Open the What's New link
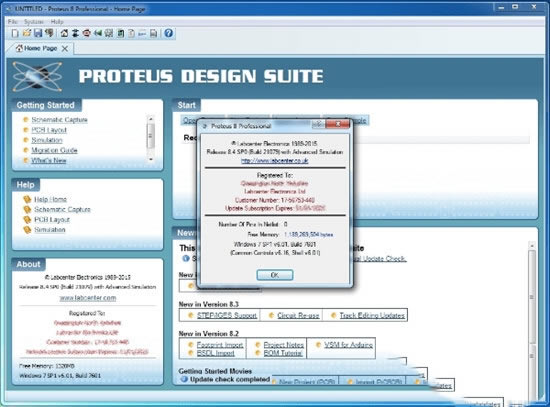Viewport: 550px width, 407px height. (x=48, y=160)
